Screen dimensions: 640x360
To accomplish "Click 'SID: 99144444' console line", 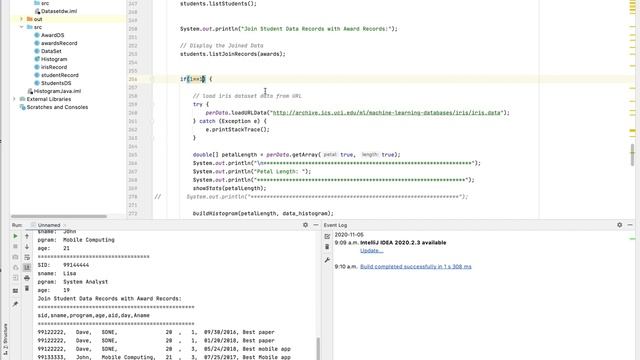I will pos(63,265).
